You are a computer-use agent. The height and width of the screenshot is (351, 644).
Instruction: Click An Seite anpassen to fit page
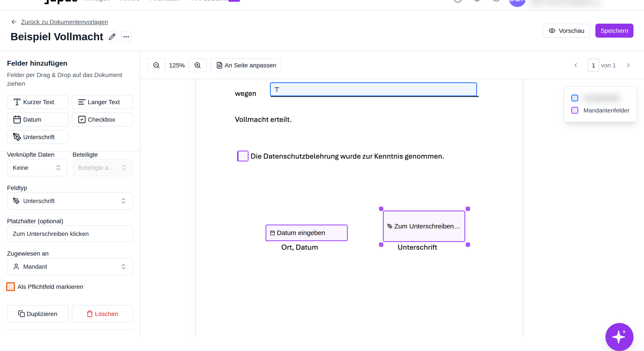(x=246, y=65)
